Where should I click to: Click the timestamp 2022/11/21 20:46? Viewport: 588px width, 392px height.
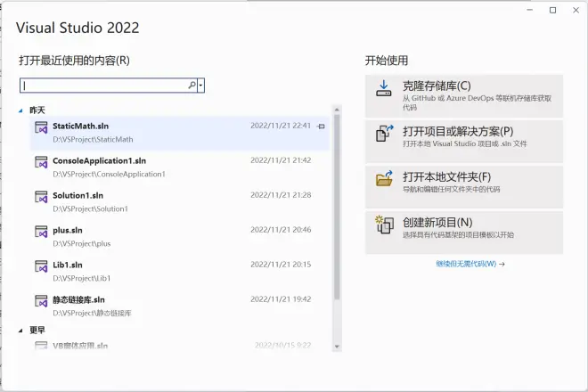pyautogui.click(x=281, y=230)
